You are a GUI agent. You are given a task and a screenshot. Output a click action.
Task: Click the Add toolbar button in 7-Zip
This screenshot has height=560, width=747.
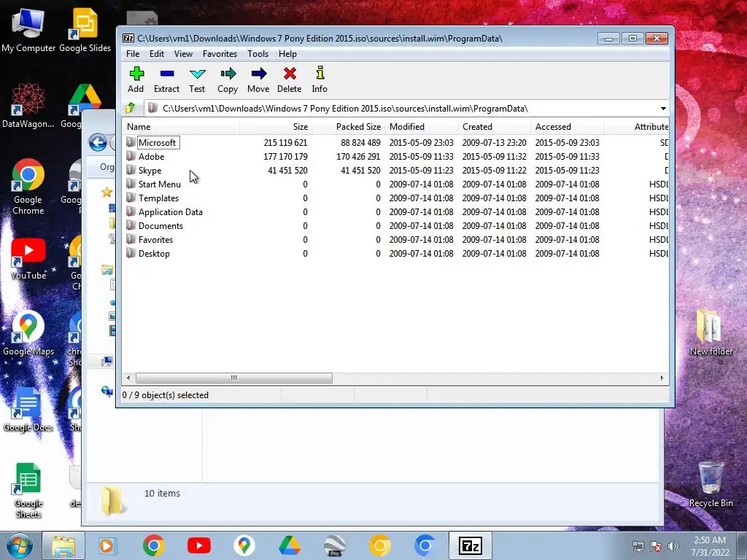(x=136, y=79)
